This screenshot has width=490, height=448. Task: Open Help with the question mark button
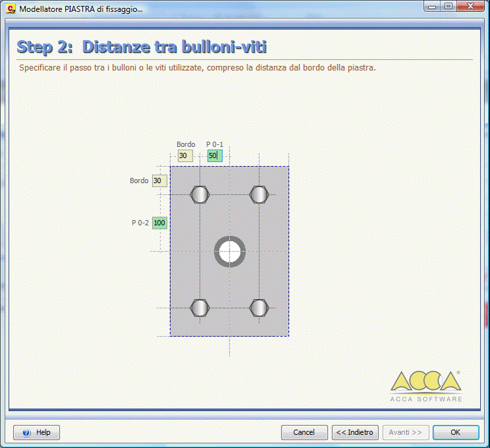pos(36,432)
